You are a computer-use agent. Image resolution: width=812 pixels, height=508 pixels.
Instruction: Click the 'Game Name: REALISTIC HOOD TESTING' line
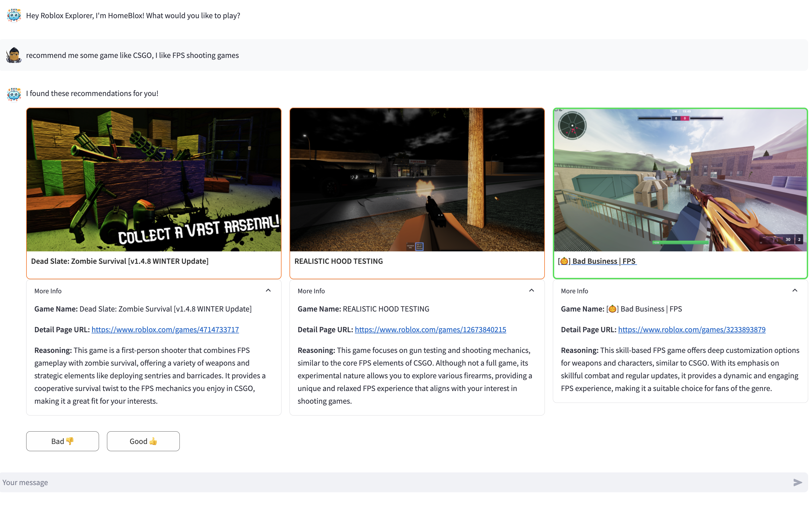click(x=363, y=309)
